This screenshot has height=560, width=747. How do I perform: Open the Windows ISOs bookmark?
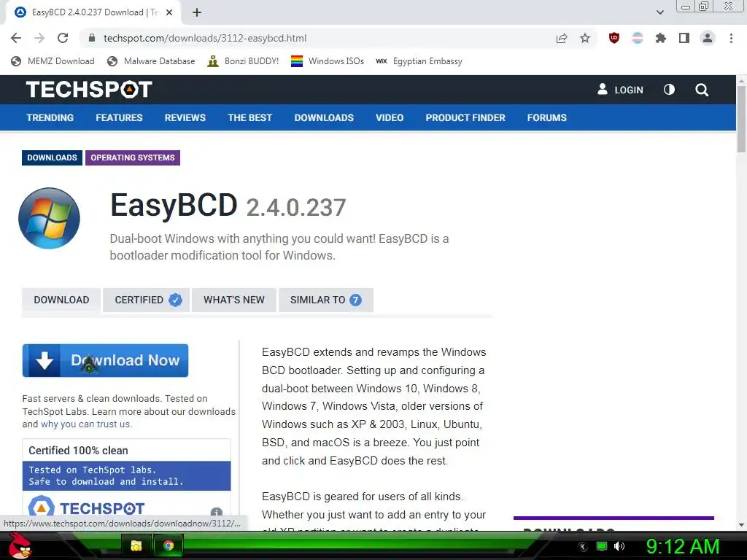tap(328, 61)
